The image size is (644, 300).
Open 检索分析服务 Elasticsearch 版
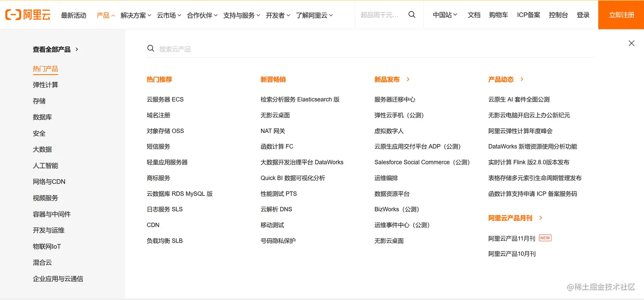point(300,99)
